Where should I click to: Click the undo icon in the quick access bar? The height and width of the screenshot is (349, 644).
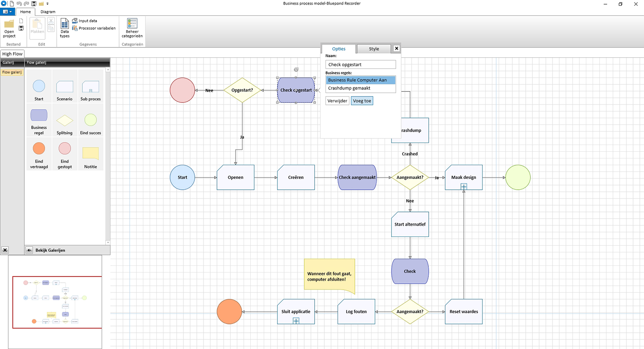[19, 4]
